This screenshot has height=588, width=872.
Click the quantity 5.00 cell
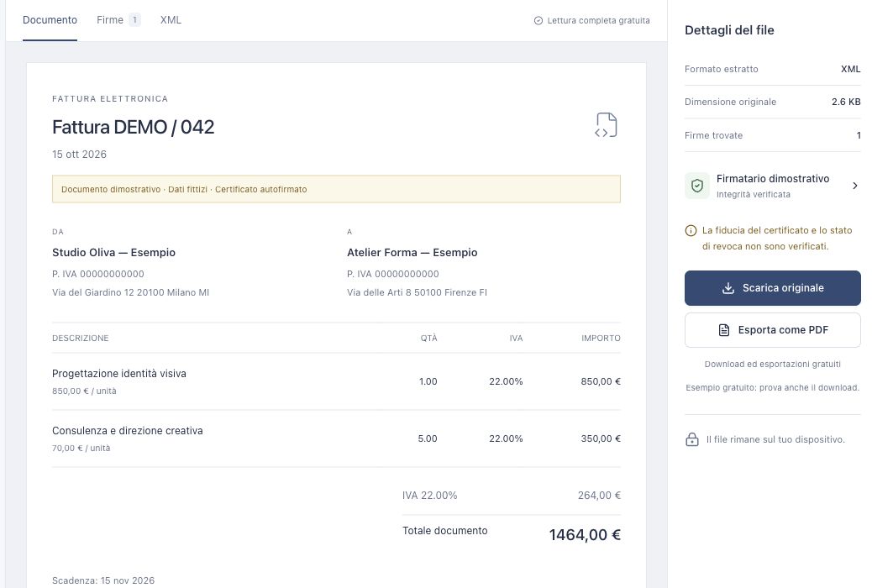pyautogui.click(x=428, y=439)
